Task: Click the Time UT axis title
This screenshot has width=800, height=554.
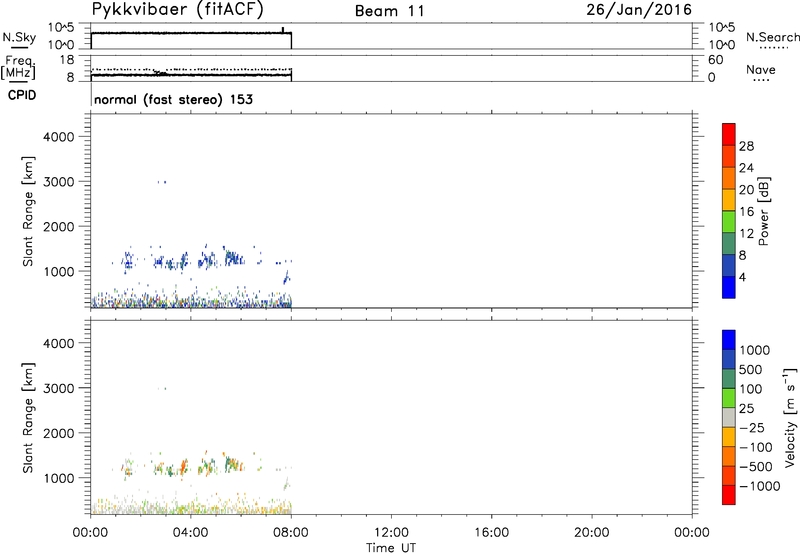Action: (x=391, y=548)
